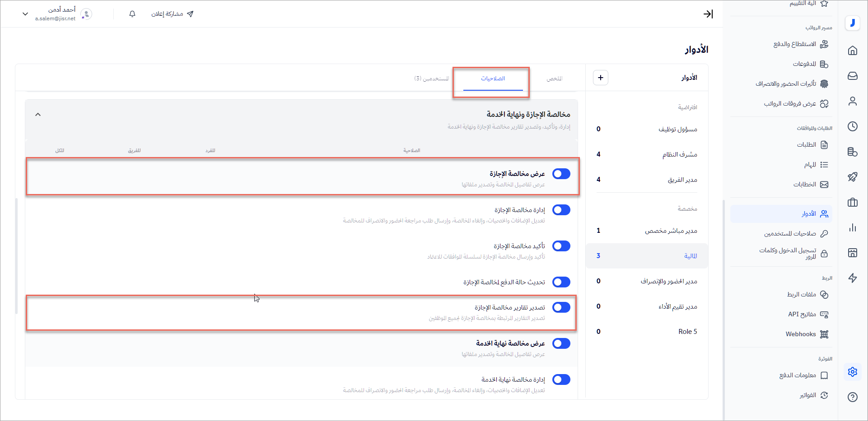Open the user account dropdown arrow
The width and height of the screenshot is (868, 421).
pos(25,14)
